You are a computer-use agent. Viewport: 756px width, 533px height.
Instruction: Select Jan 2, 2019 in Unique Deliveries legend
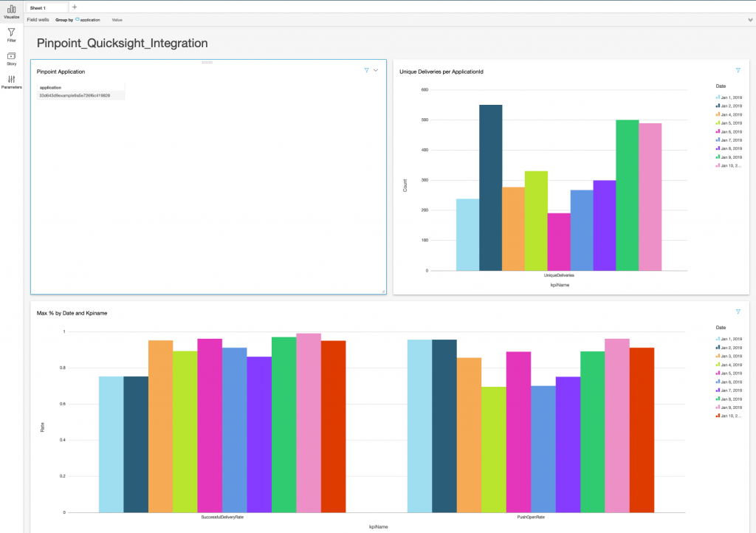729,106
